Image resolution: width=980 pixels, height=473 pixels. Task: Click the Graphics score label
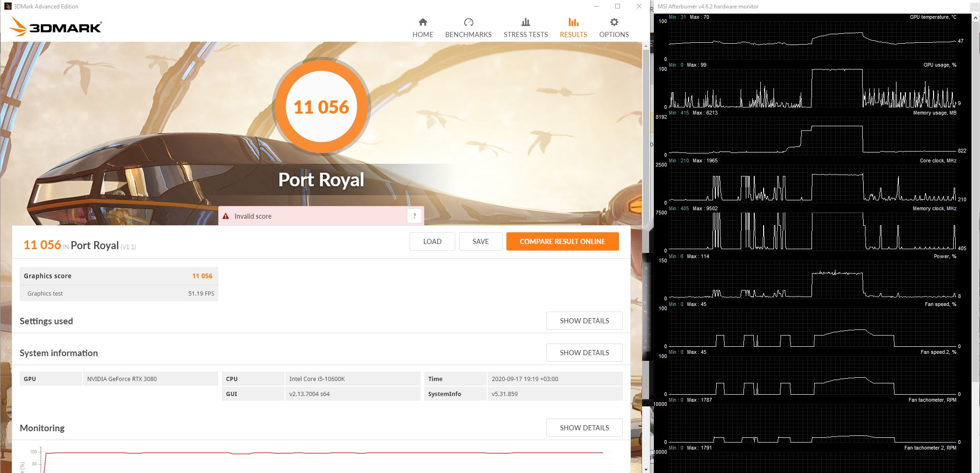[47, 276]
